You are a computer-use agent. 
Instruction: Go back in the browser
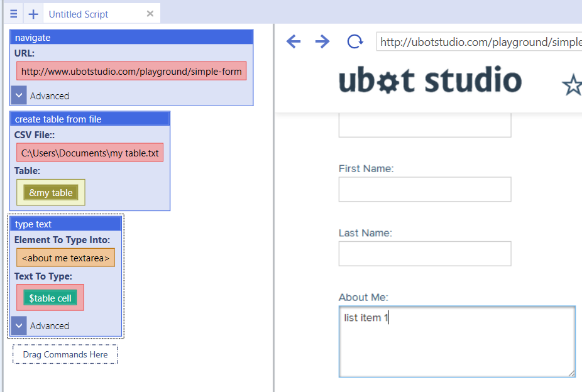pyautogui.click(x=294, y=41)
